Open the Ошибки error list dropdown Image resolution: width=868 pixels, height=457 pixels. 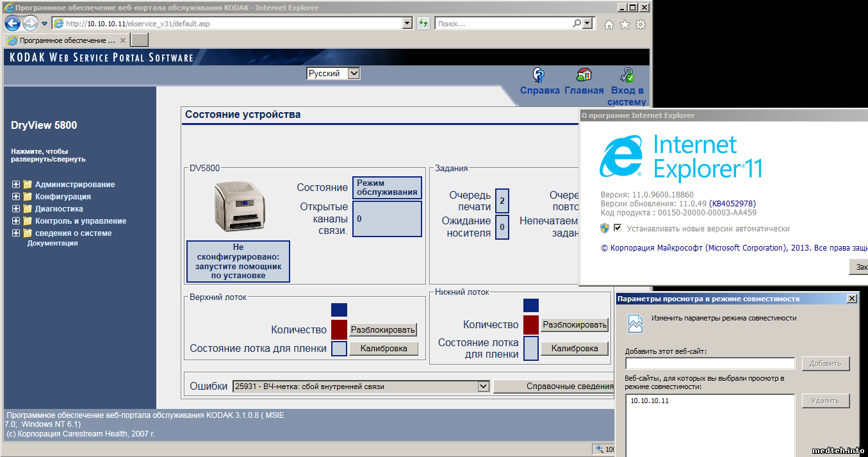click(483, 386)
